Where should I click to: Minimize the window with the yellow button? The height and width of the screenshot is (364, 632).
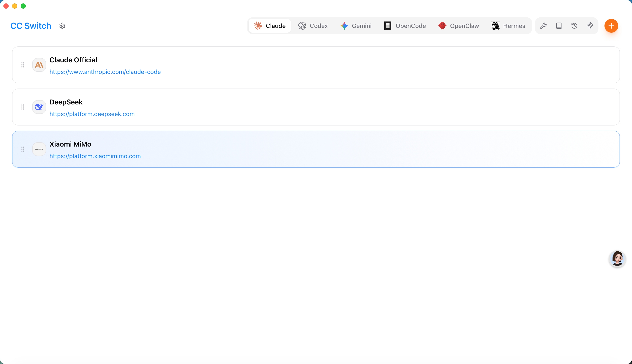(x=15, y=6)
